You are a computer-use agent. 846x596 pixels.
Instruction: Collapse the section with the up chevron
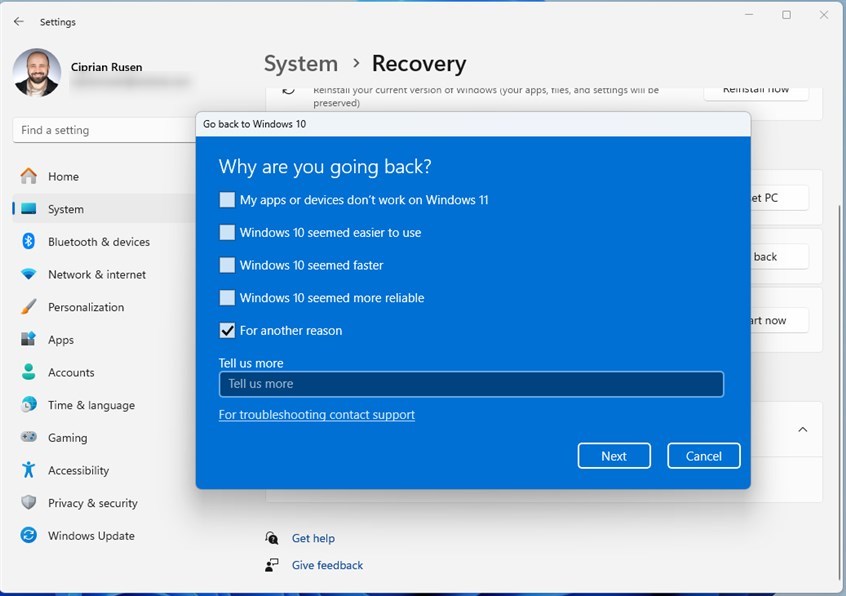803,429
